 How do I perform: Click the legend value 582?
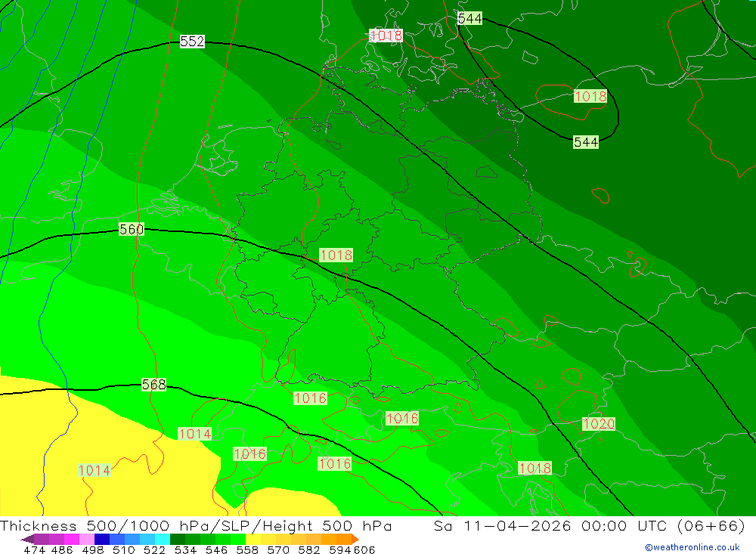(309, 549)
